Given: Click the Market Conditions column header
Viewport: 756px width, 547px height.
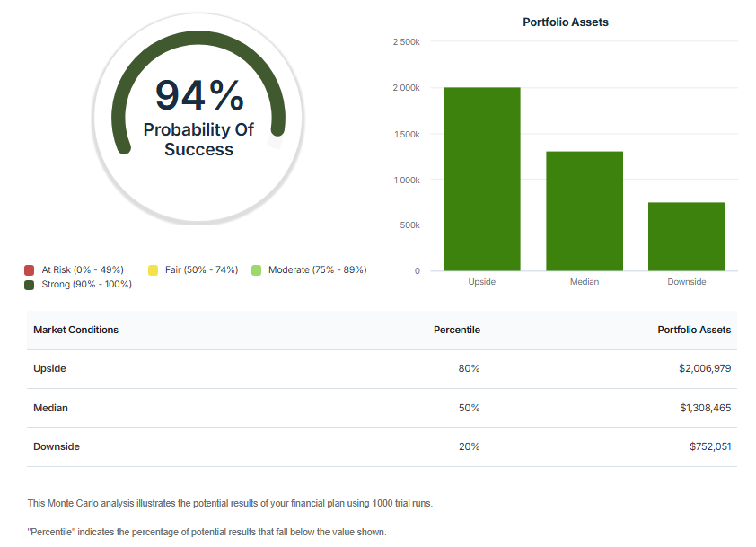Looking at the screenshot, I should 75,330.
